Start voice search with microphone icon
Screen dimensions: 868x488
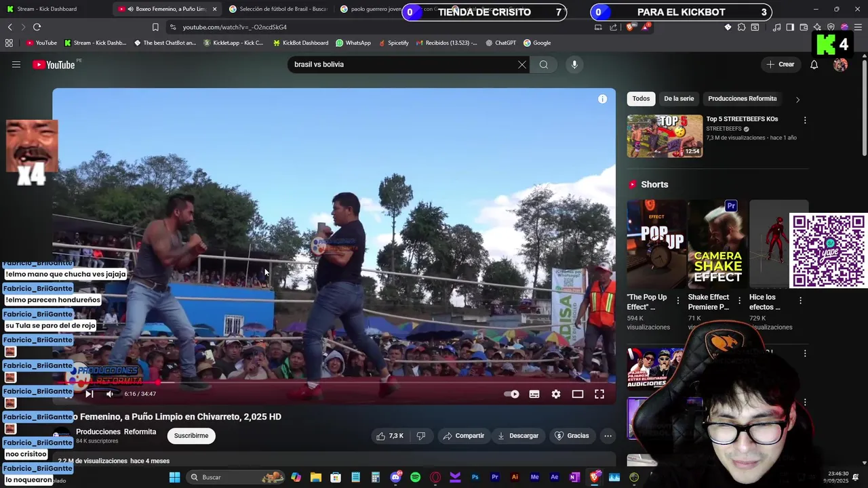click(x=574, y=64)
